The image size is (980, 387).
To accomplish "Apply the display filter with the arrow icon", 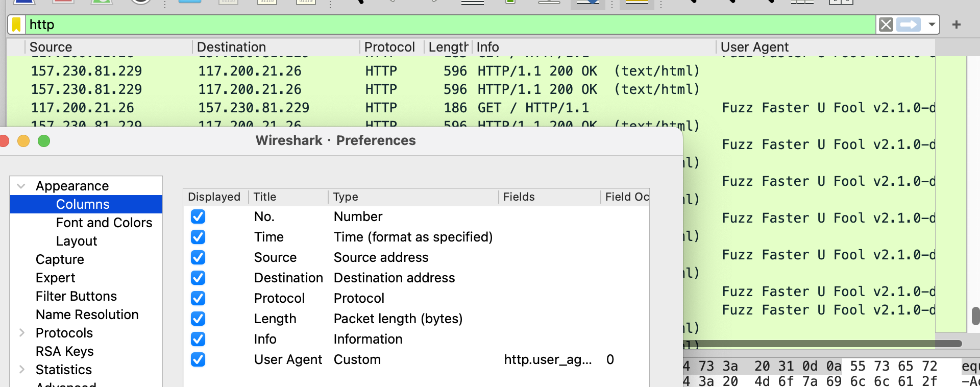I will tap(909, 25).
